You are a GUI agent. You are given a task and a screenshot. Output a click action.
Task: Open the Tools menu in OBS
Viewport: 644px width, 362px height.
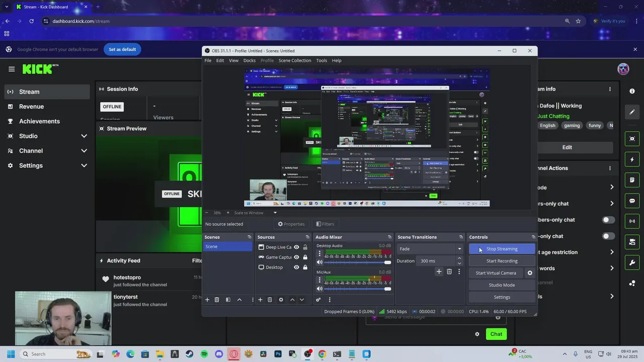[x=321, y=60]
